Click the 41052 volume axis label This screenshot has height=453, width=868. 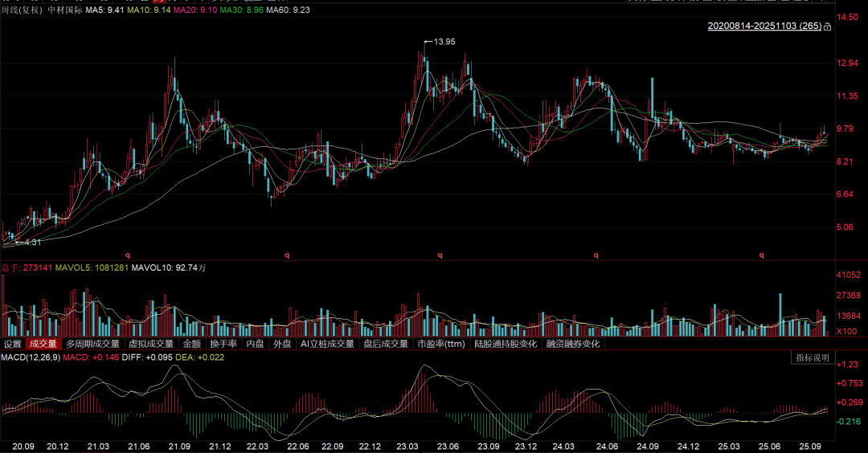(x=849, y=275)
